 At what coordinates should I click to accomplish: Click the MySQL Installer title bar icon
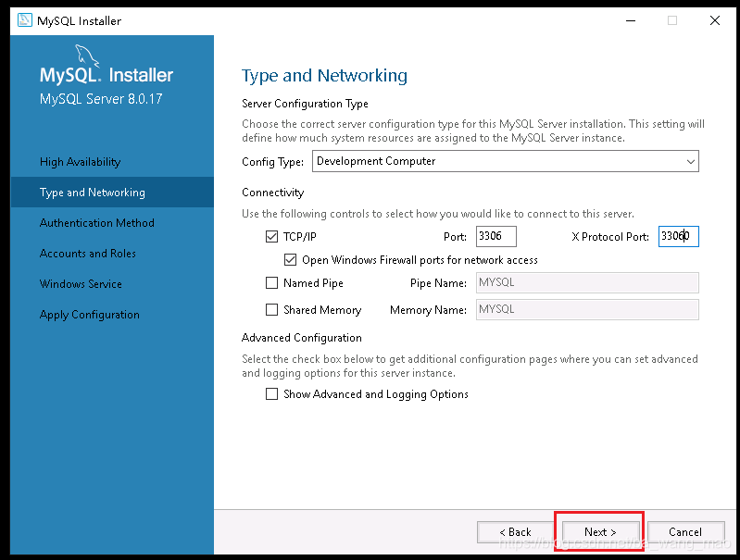24,20
